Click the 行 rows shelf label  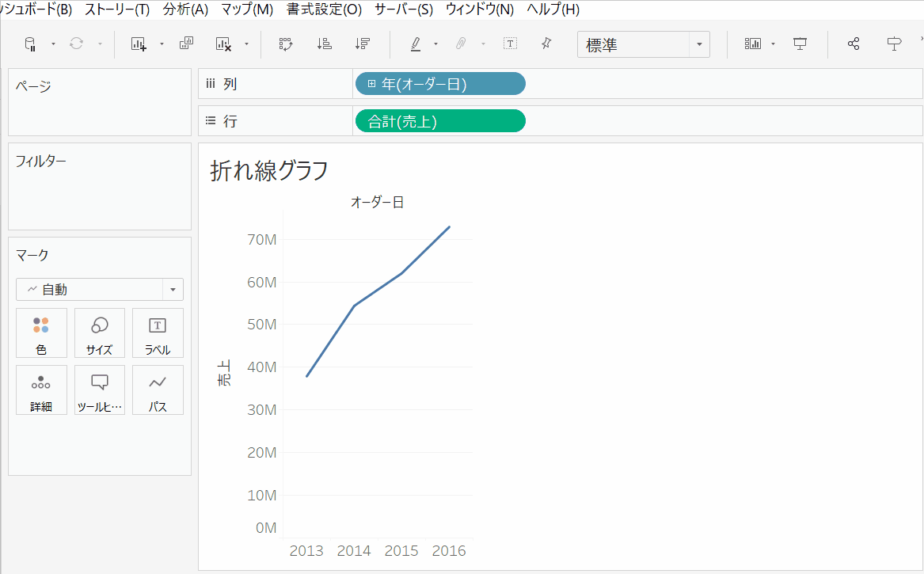pyautogui.click(x=230, y=121)
